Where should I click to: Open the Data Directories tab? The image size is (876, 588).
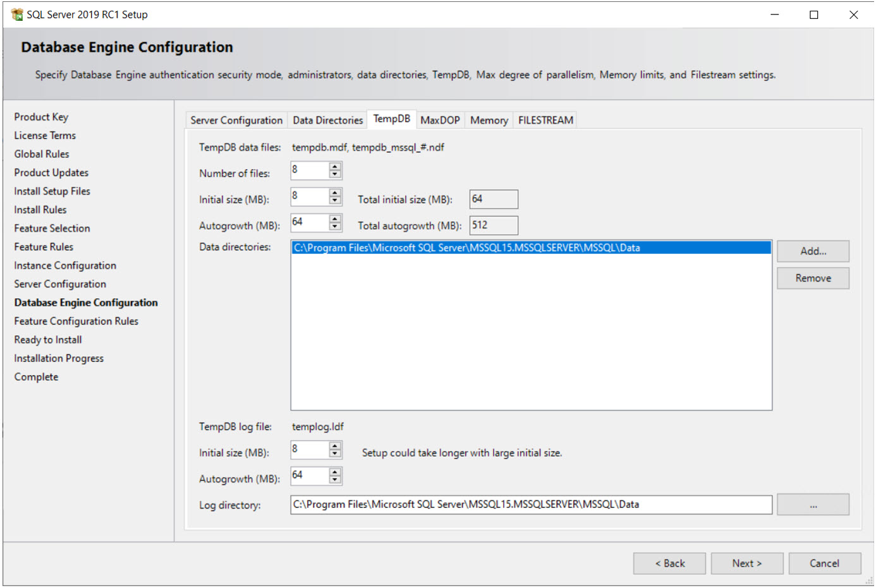pyautogui.click(x=327, y=120)
